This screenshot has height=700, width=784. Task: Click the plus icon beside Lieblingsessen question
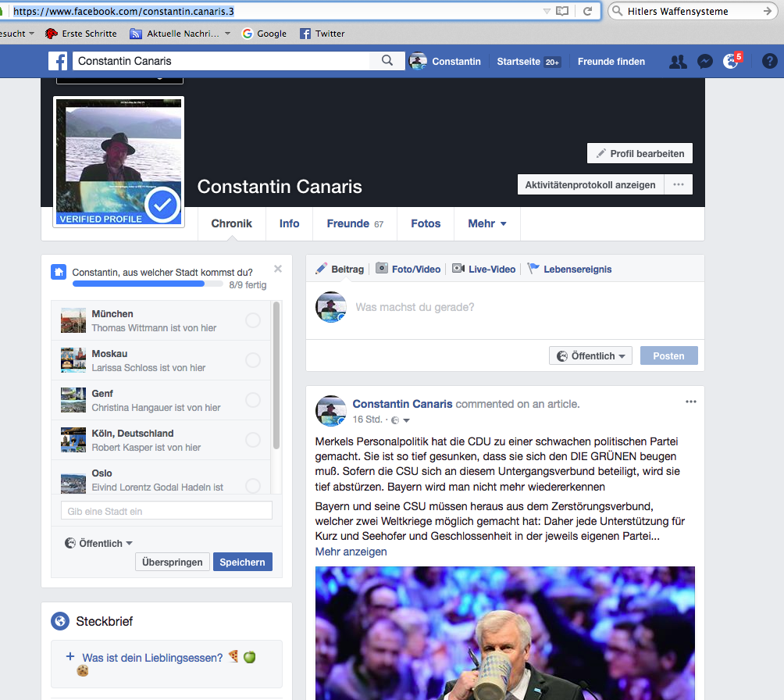coord(70,656)
